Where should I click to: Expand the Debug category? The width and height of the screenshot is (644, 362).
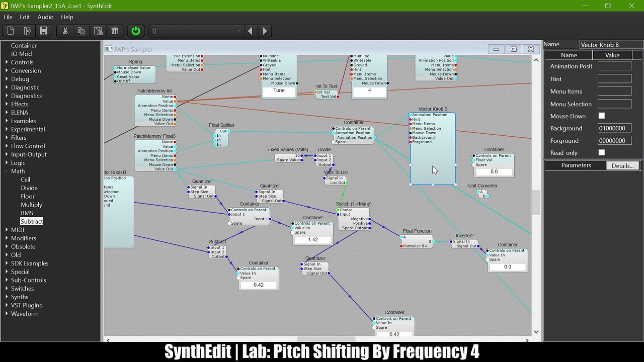(x=7, y=79)
